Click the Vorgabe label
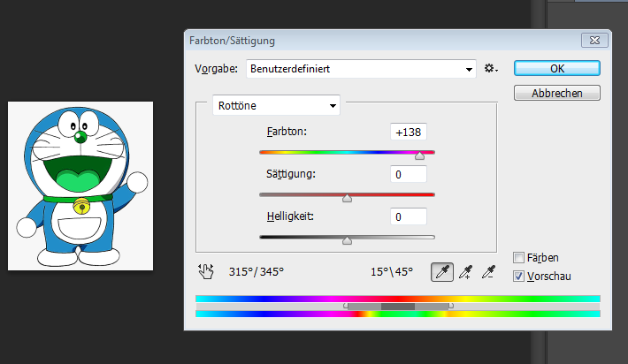628x364 pixels. pyautogui.click(x=217, y=69)
